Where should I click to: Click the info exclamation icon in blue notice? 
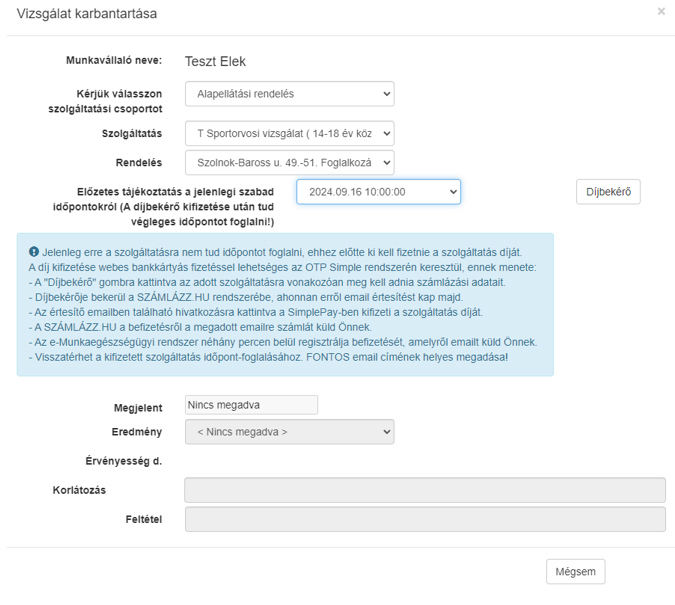point(34,251)
